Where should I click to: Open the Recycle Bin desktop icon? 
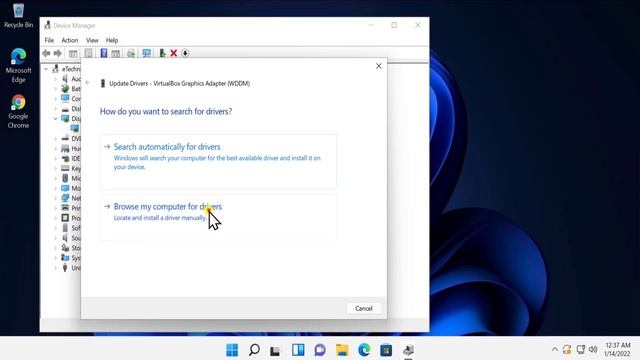[x=18, y=16]
